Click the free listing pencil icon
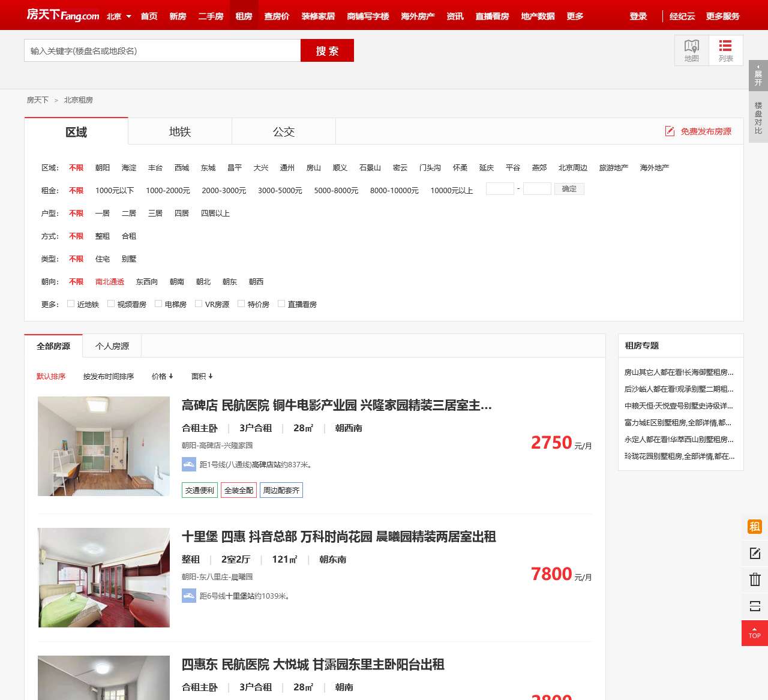This screenshot has height=700, width=768. click(x=670, y=131)
